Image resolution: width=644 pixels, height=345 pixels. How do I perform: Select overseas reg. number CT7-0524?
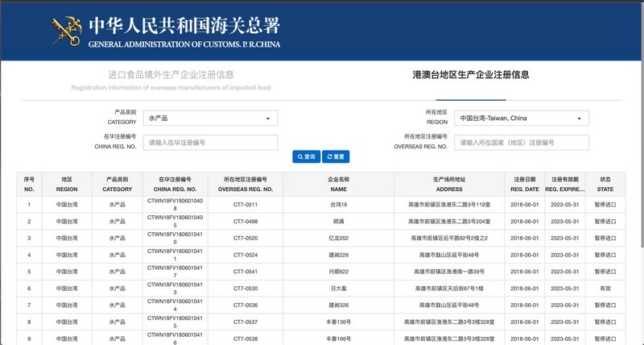click(246, 255)
